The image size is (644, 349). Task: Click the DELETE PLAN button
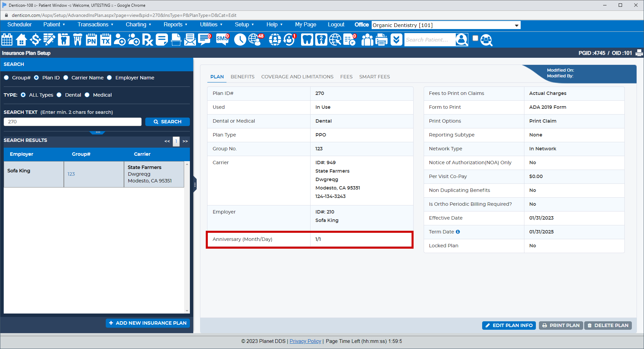608,325
